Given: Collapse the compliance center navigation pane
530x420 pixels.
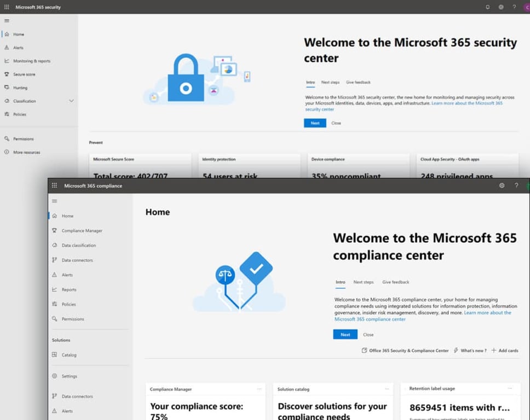Looking at the screenshot, I should (54, 201).
